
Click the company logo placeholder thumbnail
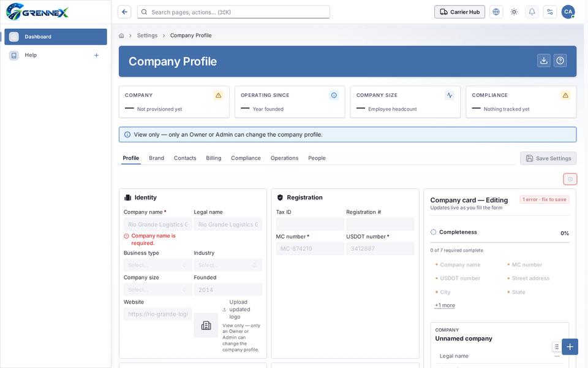206,326
